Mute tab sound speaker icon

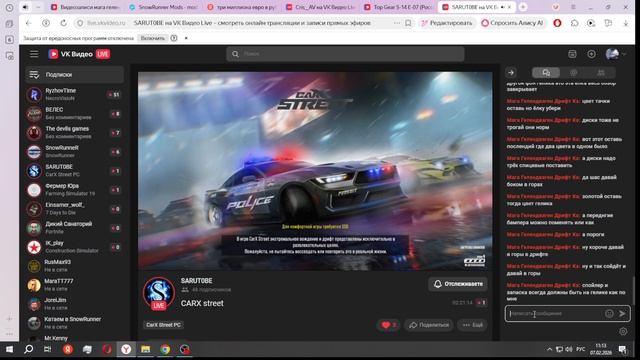point(25,7)
